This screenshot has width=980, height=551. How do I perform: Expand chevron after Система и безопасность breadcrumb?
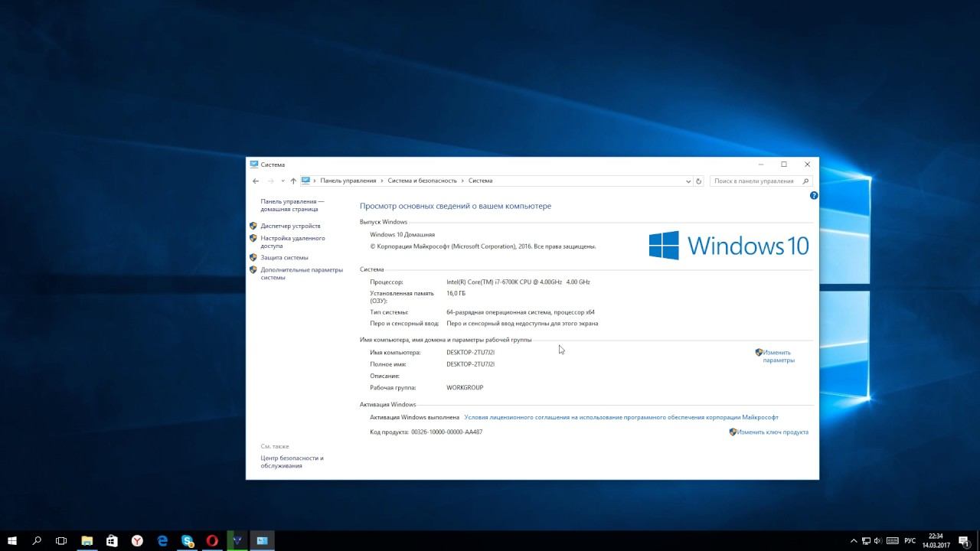[462, 181]
